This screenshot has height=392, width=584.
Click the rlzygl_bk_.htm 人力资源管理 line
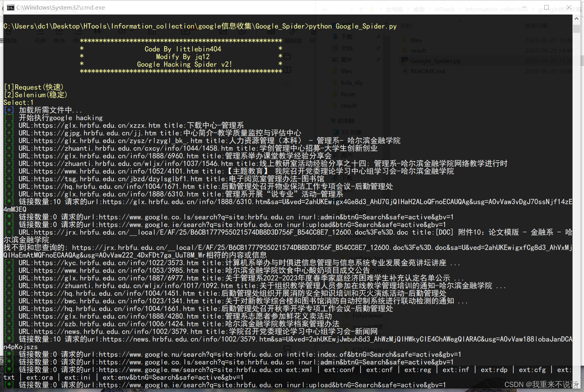click(202, 140)
